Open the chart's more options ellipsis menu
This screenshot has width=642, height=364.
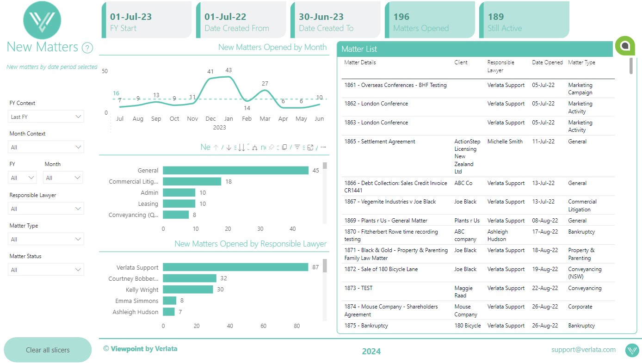pyautogui.click(x=323, y=147)
